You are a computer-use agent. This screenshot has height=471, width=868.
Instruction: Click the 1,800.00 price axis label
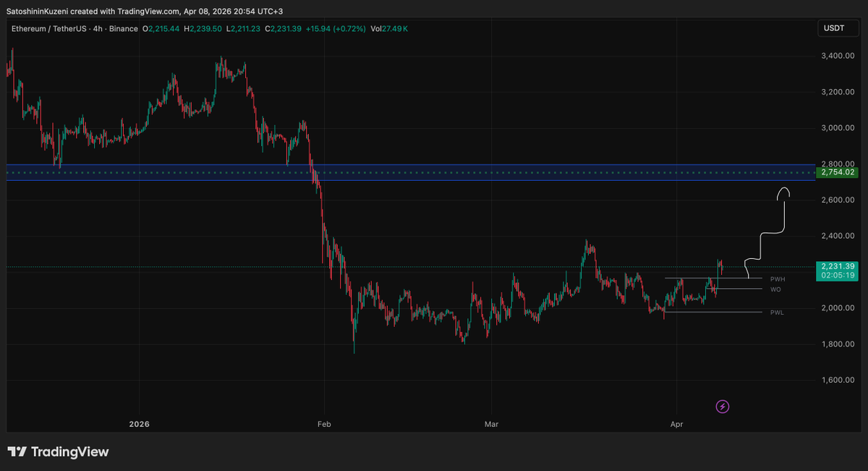839,344
